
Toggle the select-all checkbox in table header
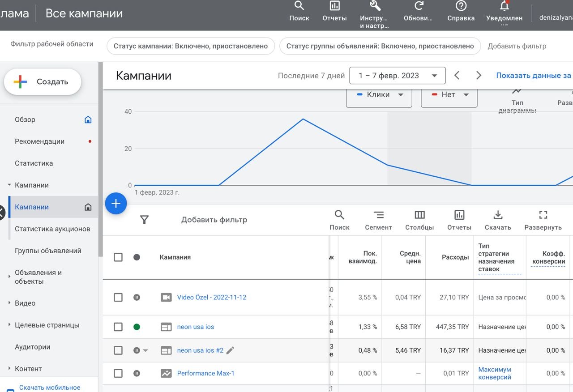118,257
